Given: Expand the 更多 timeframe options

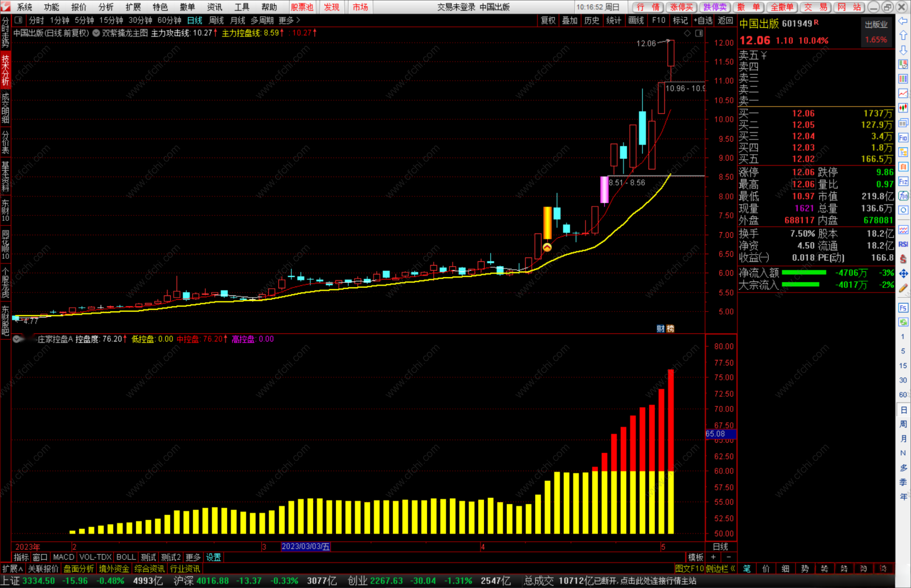Looking at the screenshot, I should click(290, 20).
